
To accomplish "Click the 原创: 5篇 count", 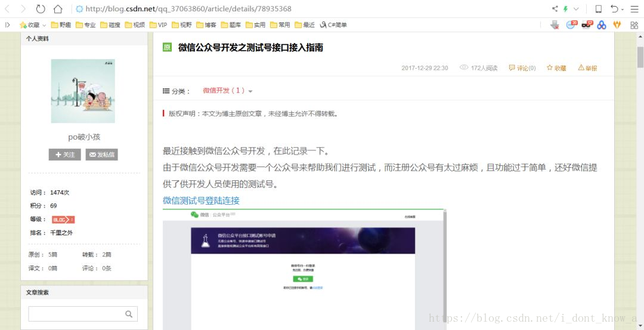I will click(x=43, y=254).
